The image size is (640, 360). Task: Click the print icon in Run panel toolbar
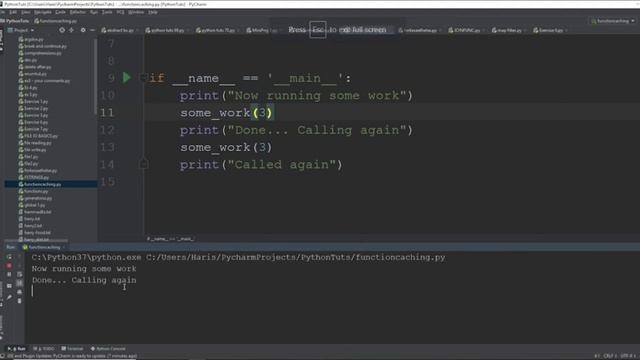tap(19, 292)
